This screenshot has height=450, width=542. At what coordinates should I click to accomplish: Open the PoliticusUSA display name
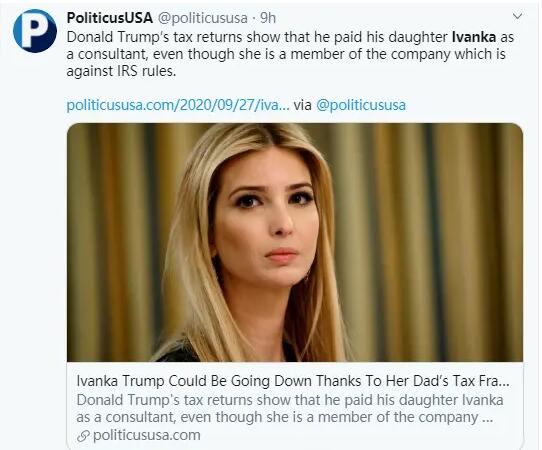point(110,18)
